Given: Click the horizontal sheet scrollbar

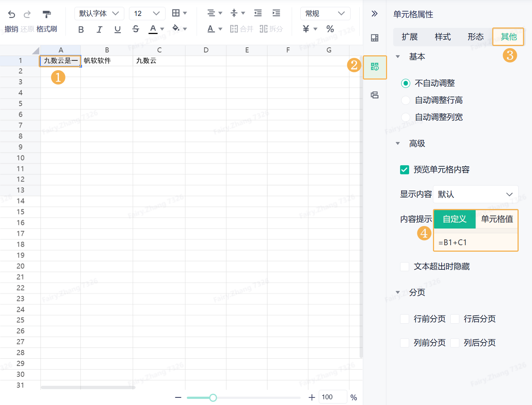Looking at the screenshot, I should pyautogui.click(x=88, y=387).
